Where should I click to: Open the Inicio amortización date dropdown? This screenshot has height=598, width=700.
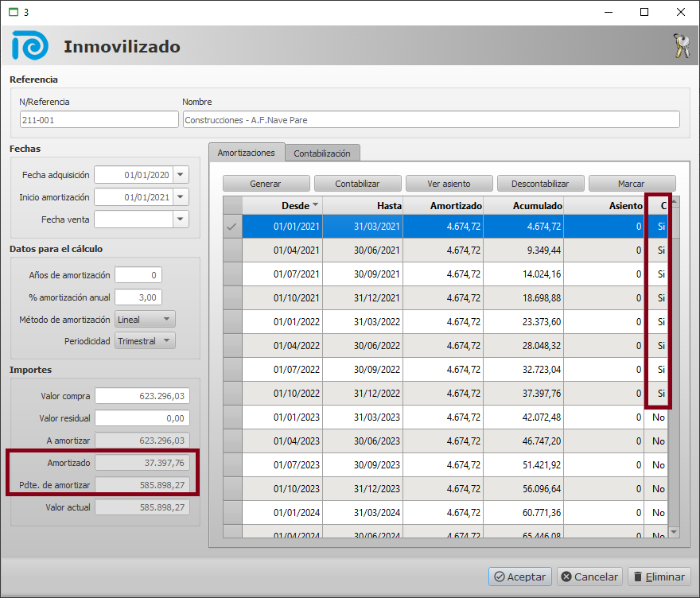181,197
